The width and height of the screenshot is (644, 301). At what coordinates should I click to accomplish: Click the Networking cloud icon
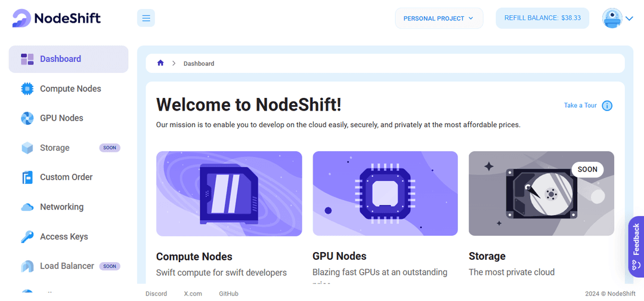tap(27, 207)
